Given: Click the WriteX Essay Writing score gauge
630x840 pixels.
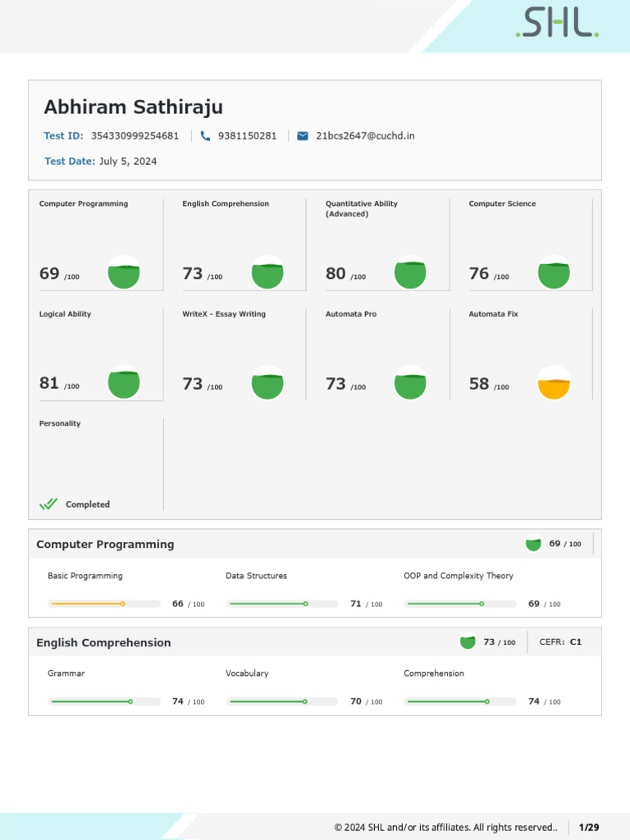Looking at the screenshot, I should [x=267, y=383].
